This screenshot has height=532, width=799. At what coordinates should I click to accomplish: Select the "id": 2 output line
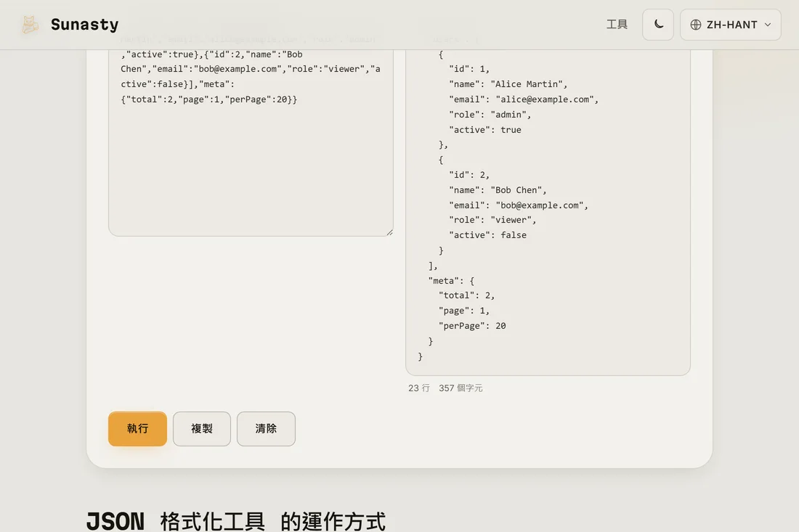coord(469,175)
